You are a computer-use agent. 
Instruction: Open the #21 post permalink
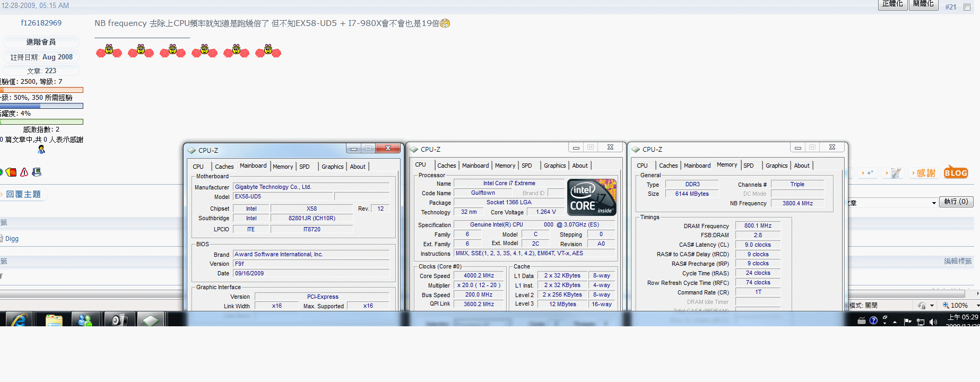click(950, 7)
